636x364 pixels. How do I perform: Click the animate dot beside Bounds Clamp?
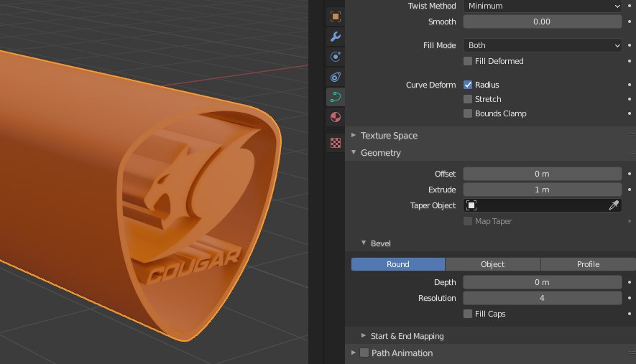pyautogui.click(x=630, y=113)
